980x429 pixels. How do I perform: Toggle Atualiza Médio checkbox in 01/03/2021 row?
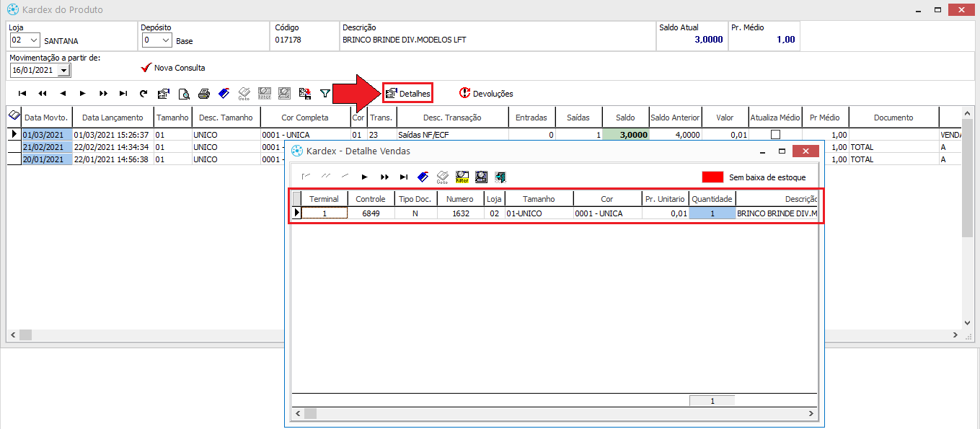point(775,135)
